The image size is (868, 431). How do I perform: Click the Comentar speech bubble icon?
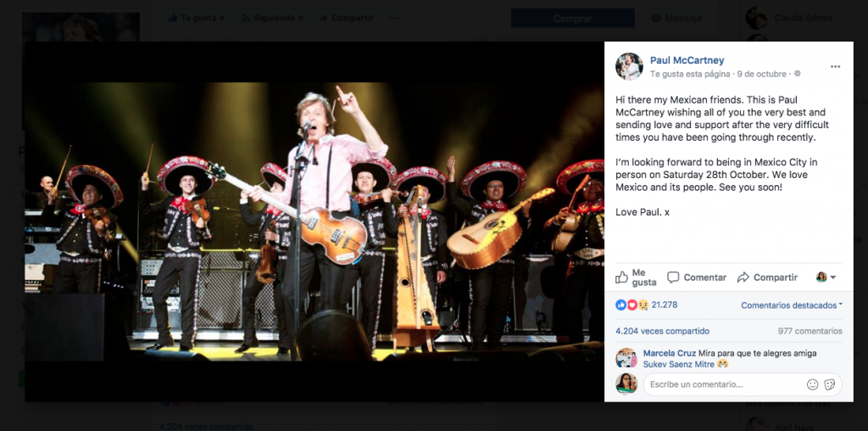(673, 277)
